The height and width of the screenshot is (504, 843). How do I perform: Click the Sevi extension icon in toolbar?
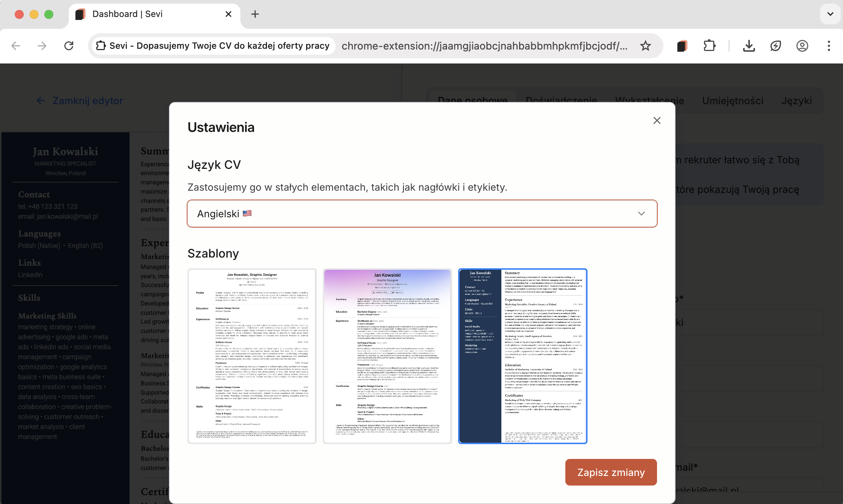click(x=682, y=46)
